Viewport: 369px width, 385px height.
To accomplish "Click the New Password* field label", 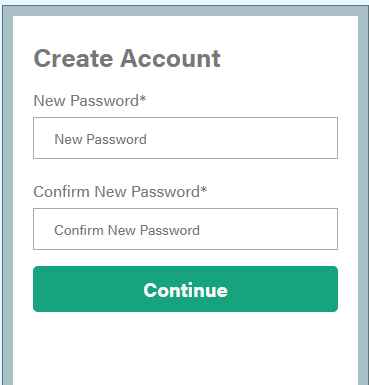I will (x=90, y=101).
